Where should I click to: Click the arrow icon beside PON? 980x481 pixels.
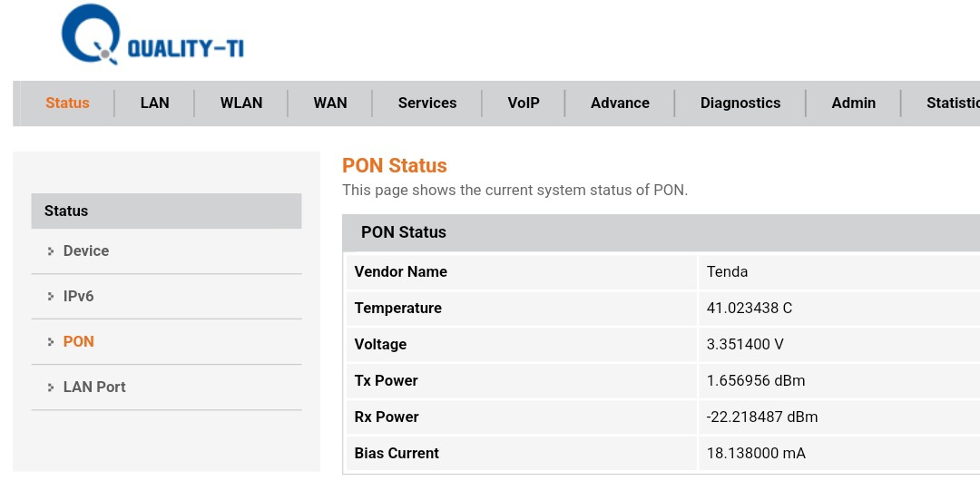click(x=51, y=342)
